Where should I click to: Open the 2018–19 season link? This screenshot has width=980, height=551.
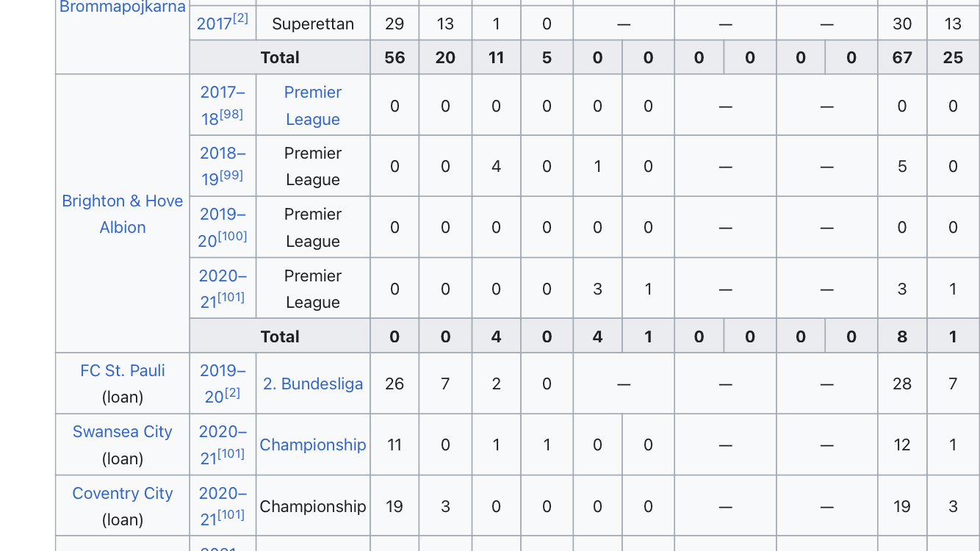tap(222, 166)
